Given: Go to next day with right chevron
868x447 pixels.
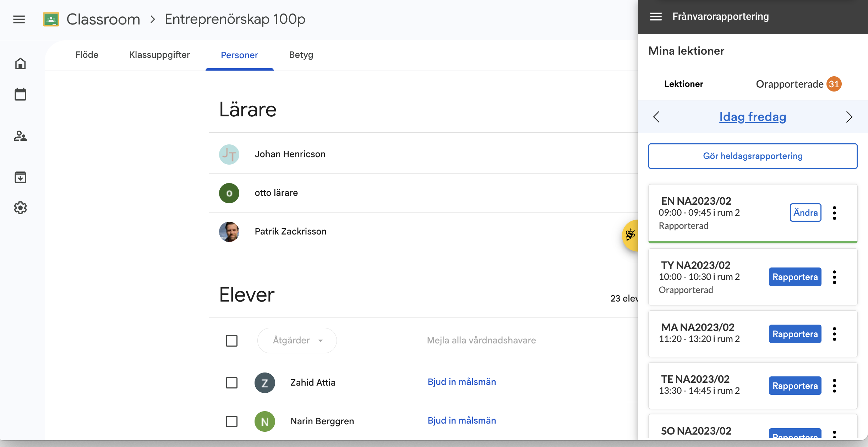Looking at the screenshot, I should pyautogui.click(x=849, y=117).
